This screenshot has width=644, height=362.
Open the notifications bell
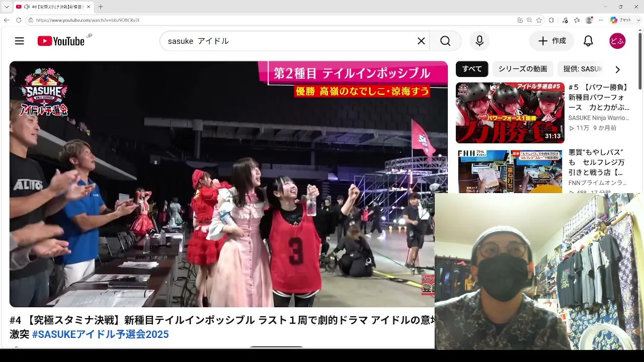pos(588,41)
